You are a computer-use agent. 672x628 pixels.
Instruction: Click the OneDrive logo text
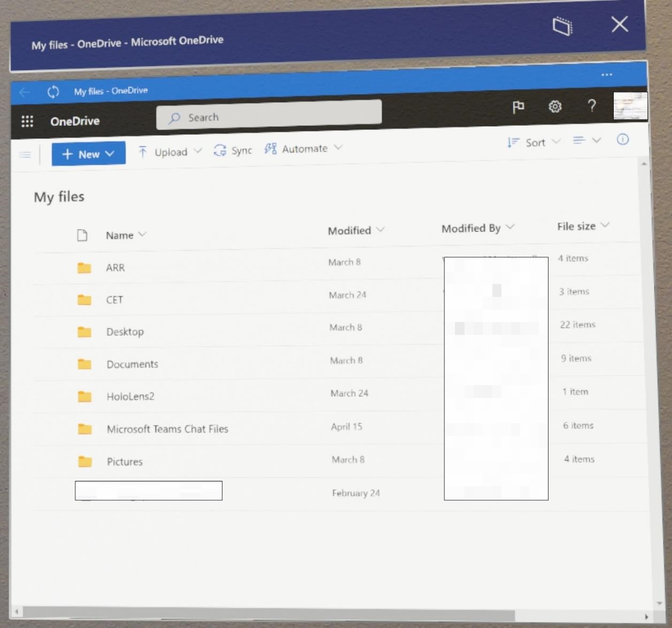[74, 121]
